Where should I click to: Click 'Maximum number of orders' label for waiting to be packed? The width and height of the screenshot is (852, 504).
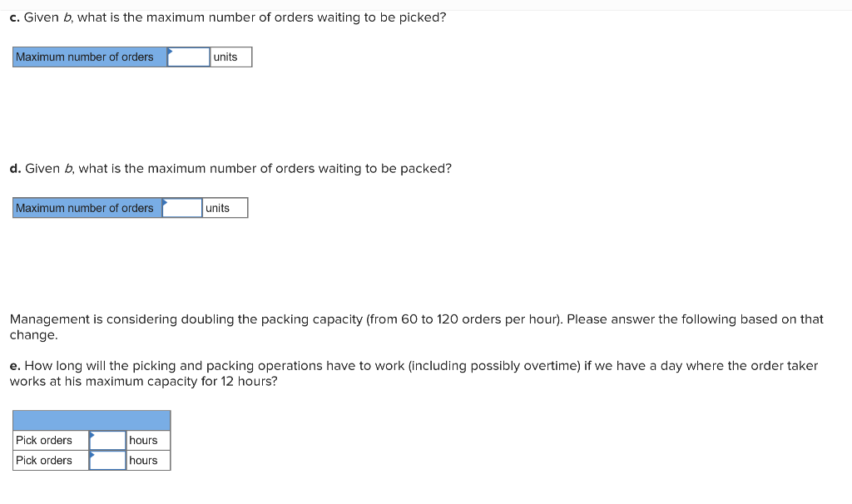pos(85,208)
